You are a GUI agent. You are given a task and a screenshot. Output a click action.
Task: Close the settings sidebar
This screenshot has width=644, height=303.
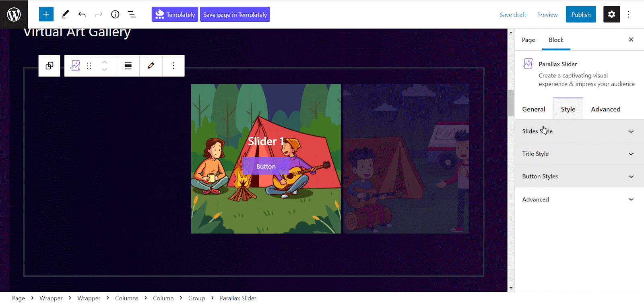coord(631,39)
